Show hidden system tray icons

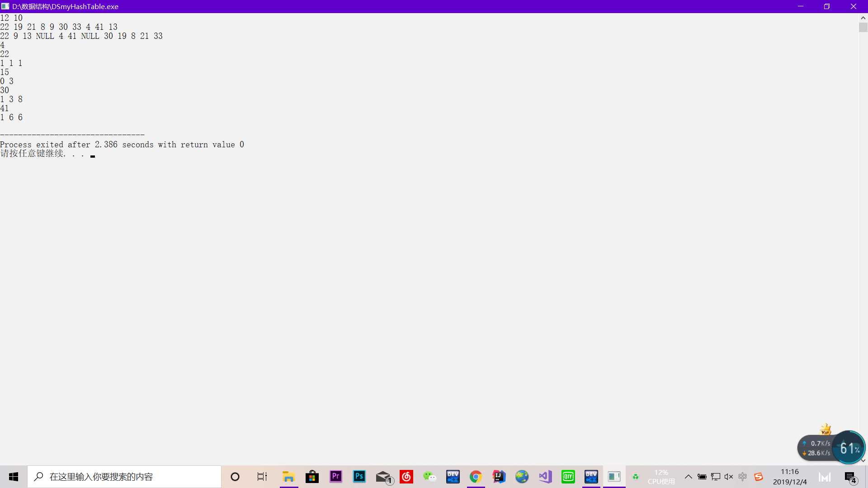pos(689,477)
